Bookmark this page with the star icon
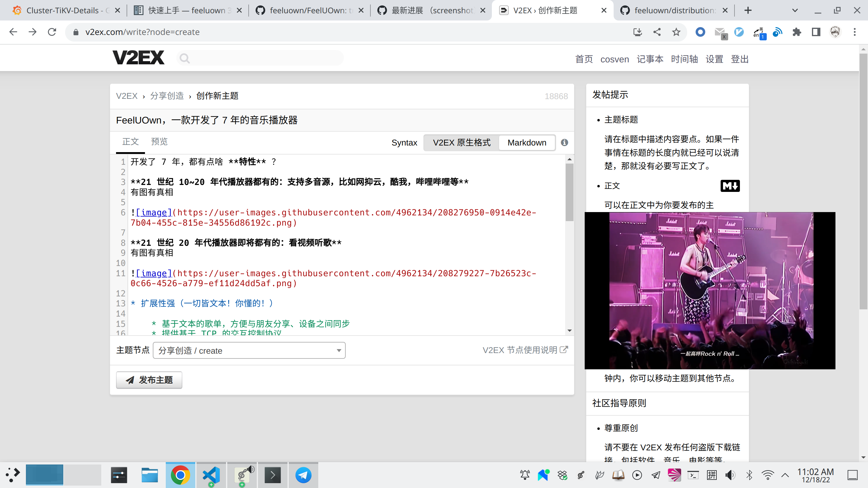 [x=676, y=32]
